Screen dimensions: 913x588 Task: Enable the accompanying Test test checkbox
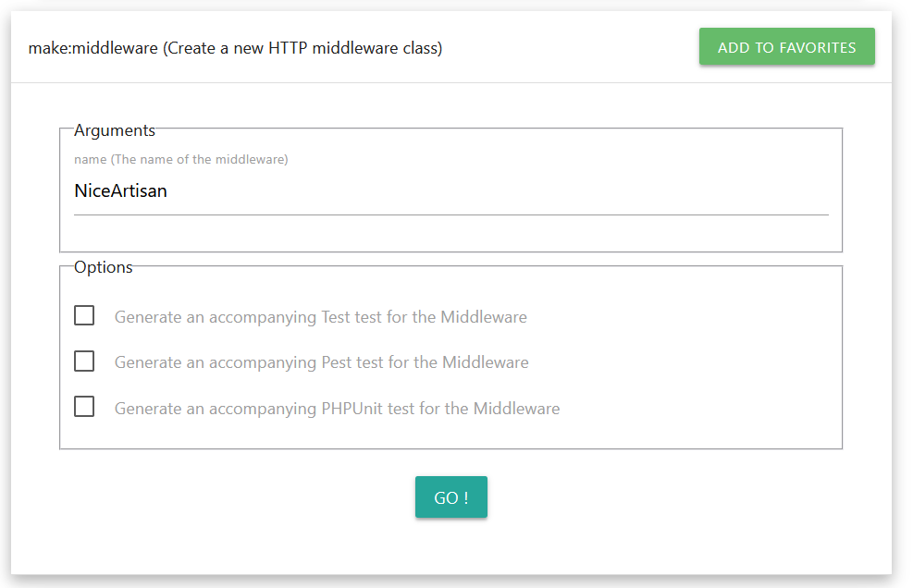(x=84, y=316)
